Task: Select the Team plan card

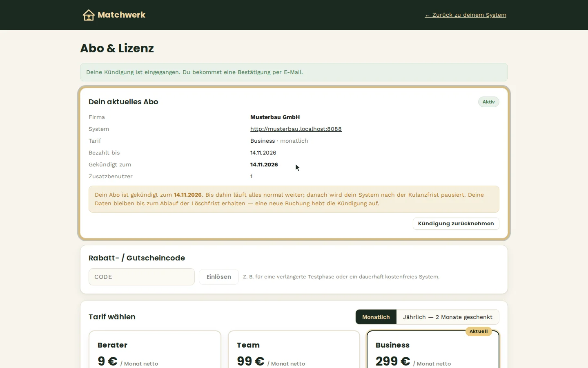Action: 294,350
